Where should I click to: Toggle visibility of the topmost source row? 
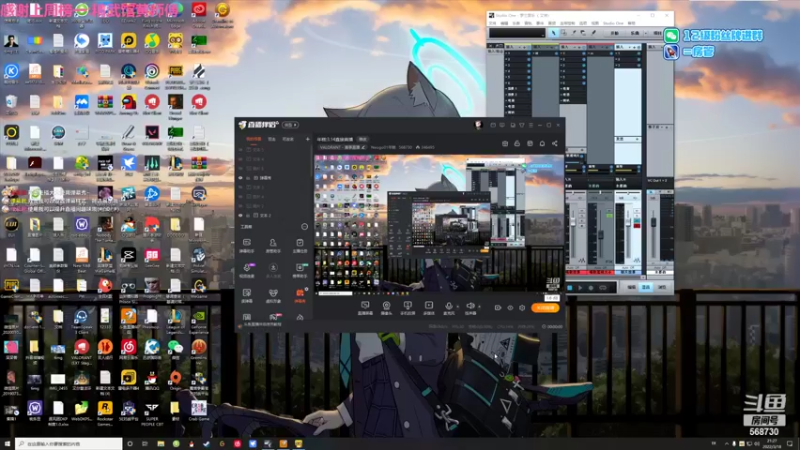click(241, 150)
